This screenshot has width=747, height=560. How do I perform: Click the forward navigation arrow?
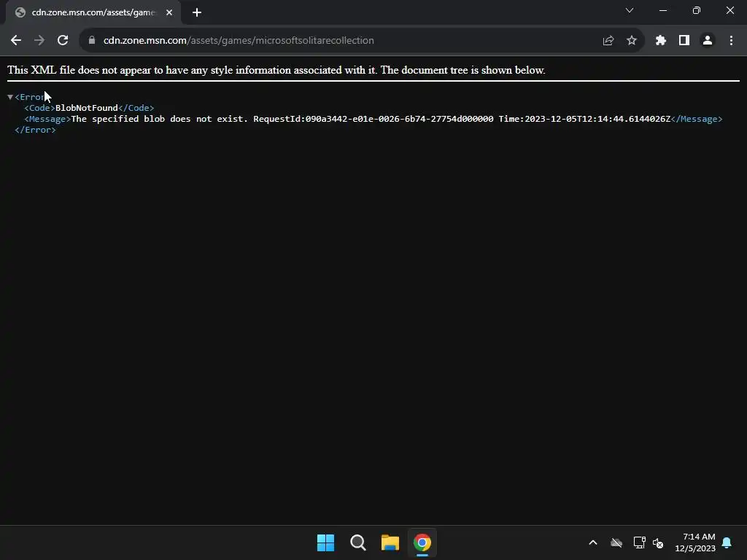(39, 41)
